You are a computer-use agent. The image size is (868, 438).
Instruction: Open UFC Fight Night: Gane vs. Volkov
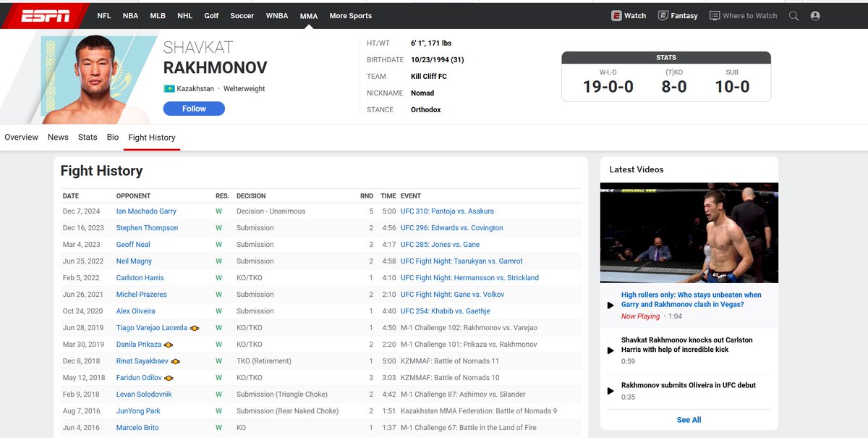point(453,295)
